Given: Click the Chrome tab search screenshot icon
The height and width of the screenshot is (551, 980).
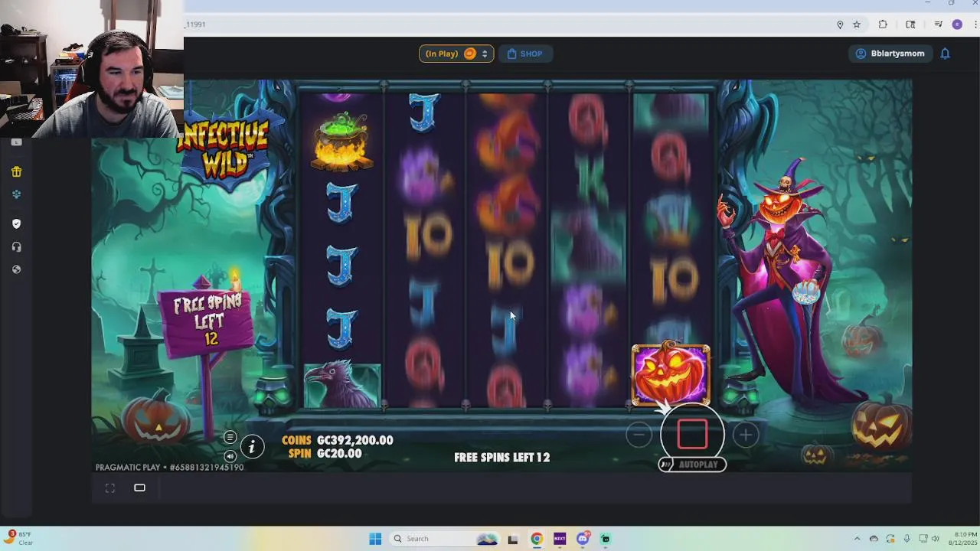Looking at the screenshot, I should [x=910, y=24].
